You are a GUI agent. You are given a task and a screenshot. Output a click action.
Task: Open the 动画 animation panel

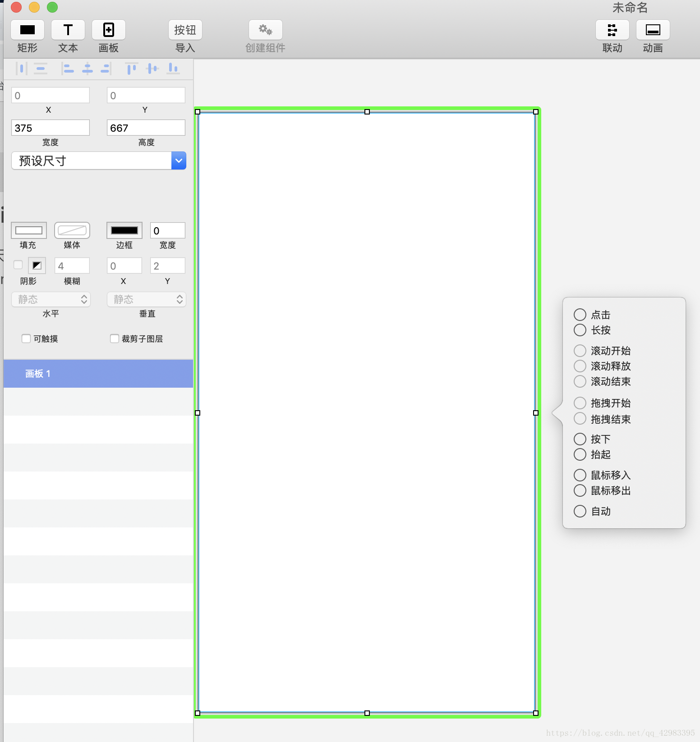(653, 30)
